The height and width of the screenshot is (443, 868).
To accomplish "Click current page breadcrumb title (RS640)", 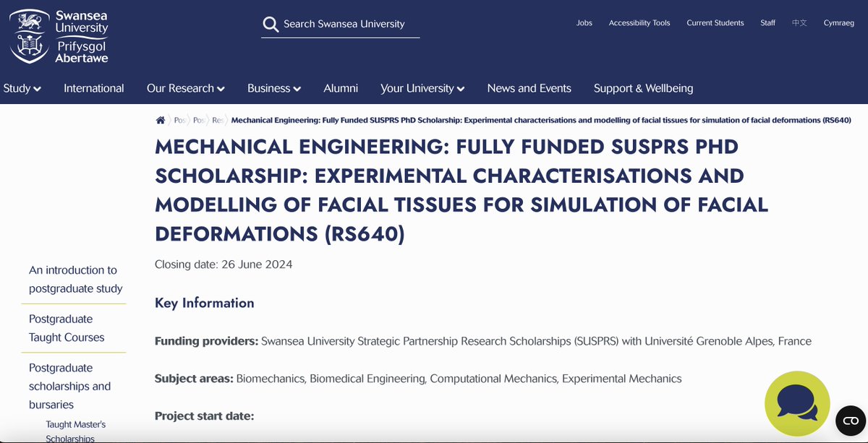I will [x=541, y=120].
